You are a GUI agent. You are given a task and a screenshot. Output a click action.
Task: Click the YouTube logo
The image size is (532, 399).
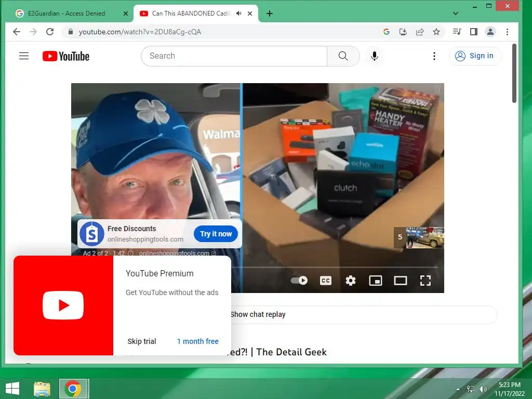(66, 56)
